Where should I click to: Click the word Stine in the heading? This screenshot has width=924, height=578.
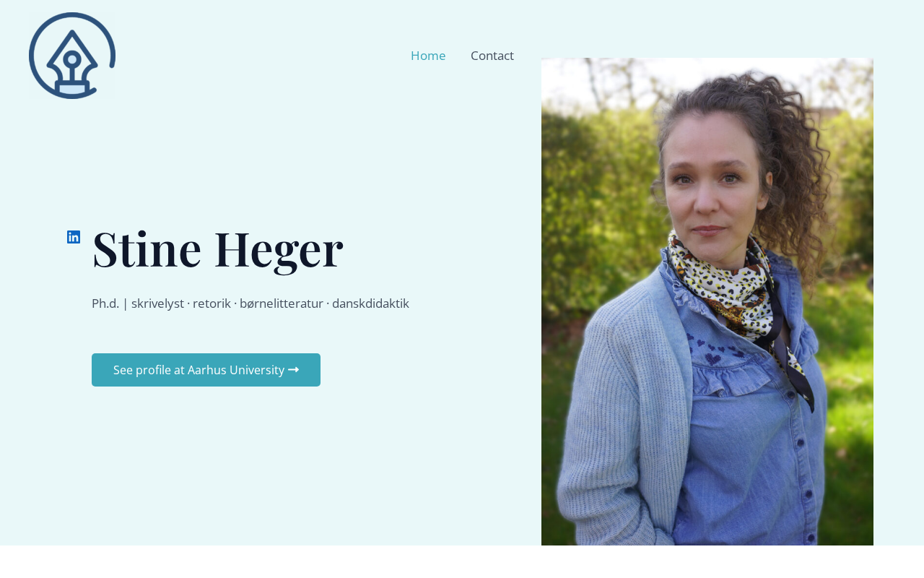[x=147, y=249]
